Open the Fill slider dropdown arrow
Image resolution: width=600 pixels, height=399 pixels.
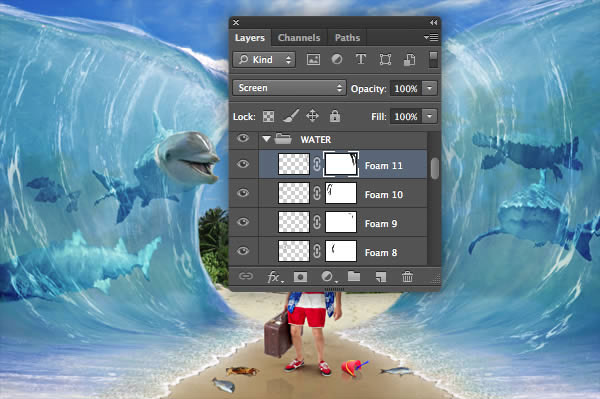coord(429,116)
